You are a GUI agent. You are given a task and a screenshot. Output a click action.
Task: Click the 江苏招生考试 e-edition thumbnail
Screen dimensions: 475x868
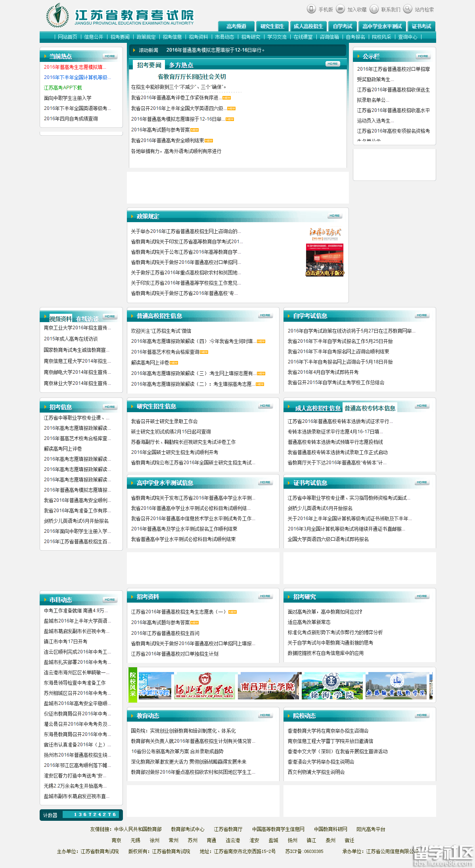point(325,252)
